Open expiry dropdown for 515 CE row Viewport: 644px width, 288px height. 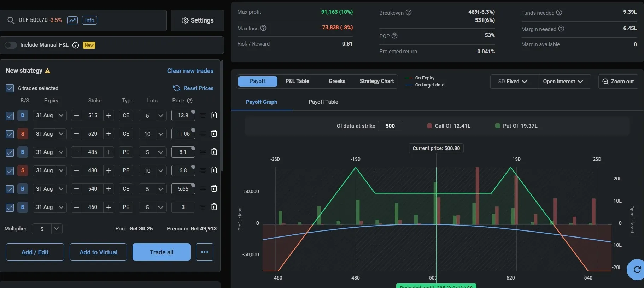click(61, 115)
